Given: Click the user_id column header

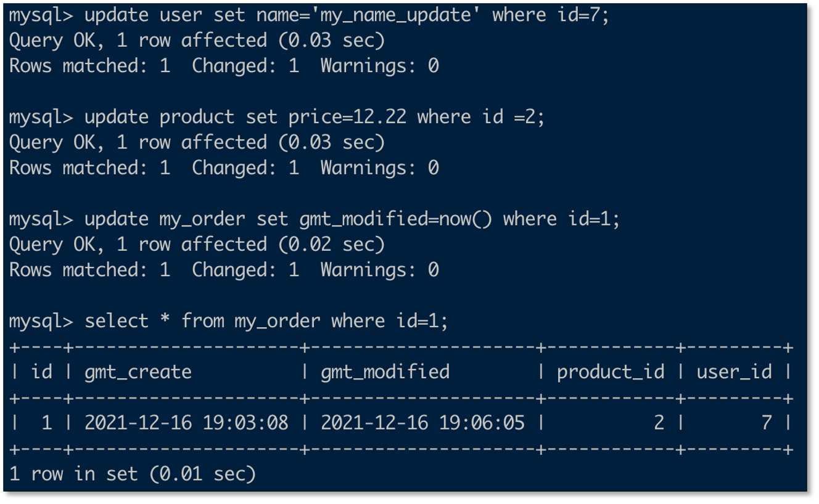Looking at the screenshot, I should coord(734,372).
